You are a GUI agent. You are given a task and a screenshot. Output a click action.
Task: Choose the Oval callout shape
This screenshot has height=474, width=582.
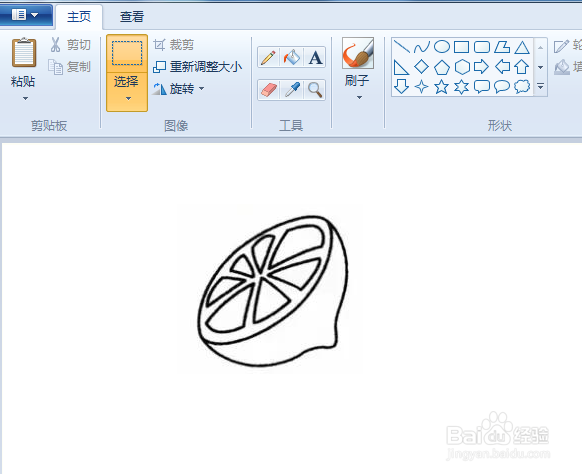502,86
